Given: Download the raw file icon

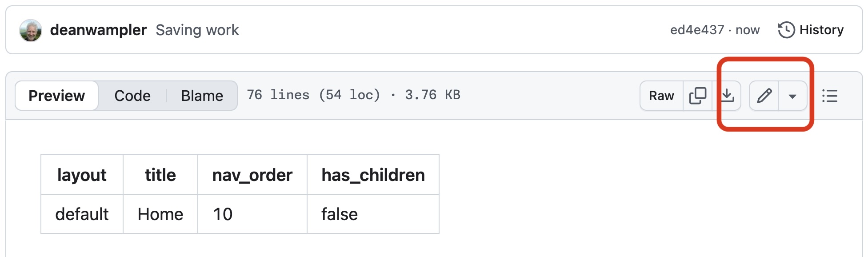Looking at the screenshot, I should point(727,96).
